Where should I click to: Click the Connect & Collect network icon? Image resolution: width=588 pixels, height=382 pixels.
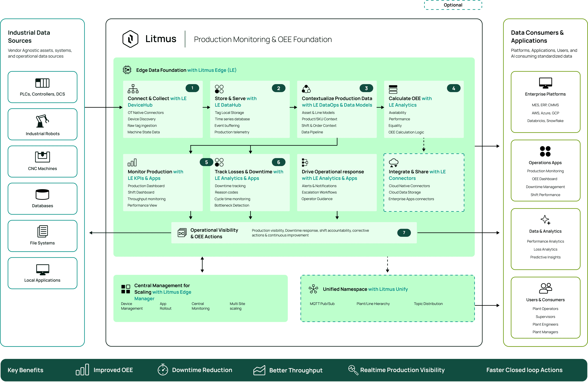tap(133, 89)
